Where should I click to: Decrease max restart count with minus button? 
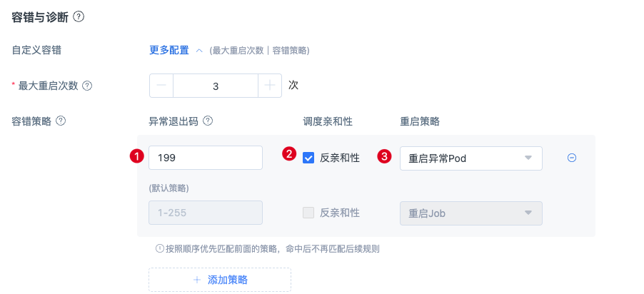[x=161, y=86]
